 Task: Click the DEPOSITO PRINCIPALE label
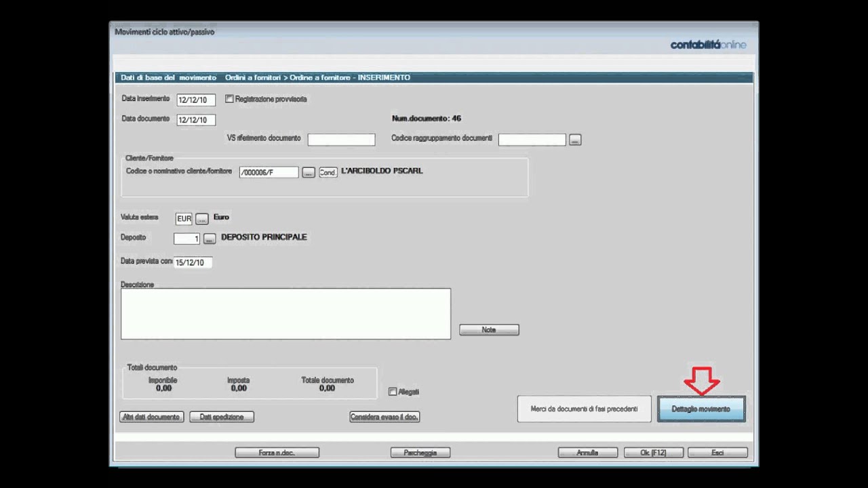(x=264, y=237)
